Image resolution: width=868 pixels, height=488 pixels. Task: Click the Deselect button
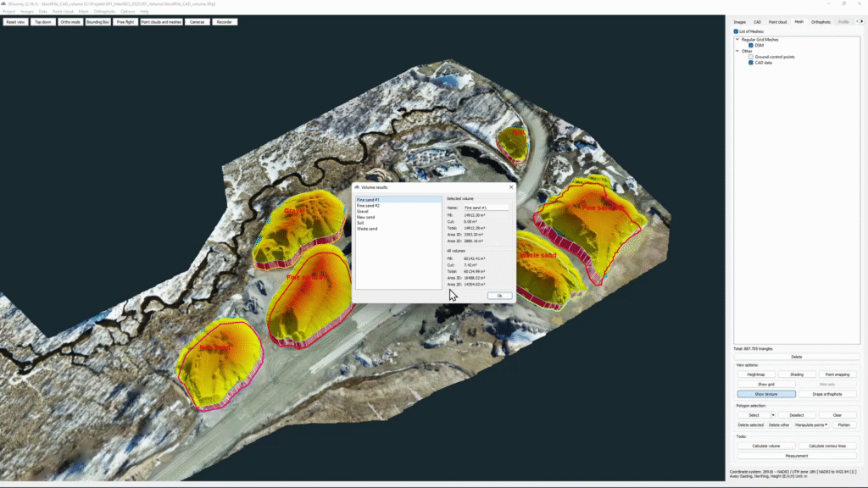coord(797,415)
